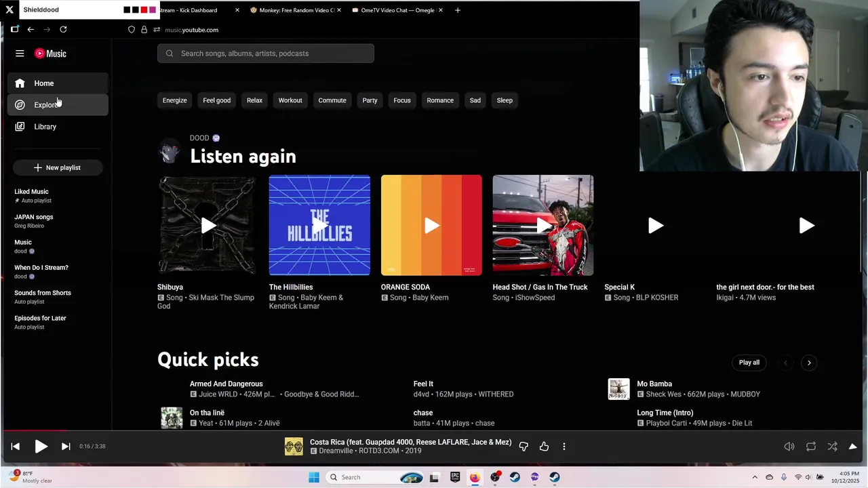Image resolution: width=868 pixels, height=488 pixels.
Task: Click the shield tracking protection icon
Action: 132,29
